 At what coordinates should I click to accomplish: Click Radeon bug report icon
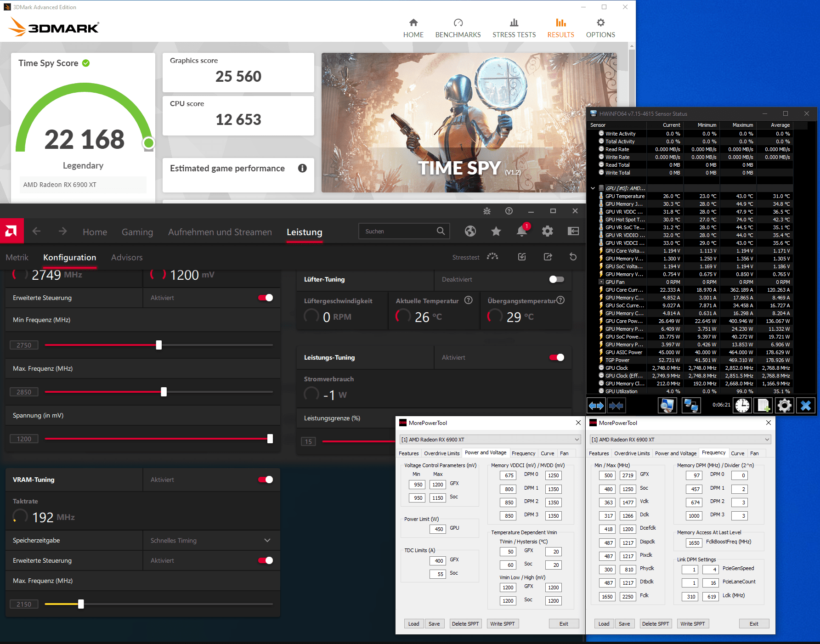(487, 211)
